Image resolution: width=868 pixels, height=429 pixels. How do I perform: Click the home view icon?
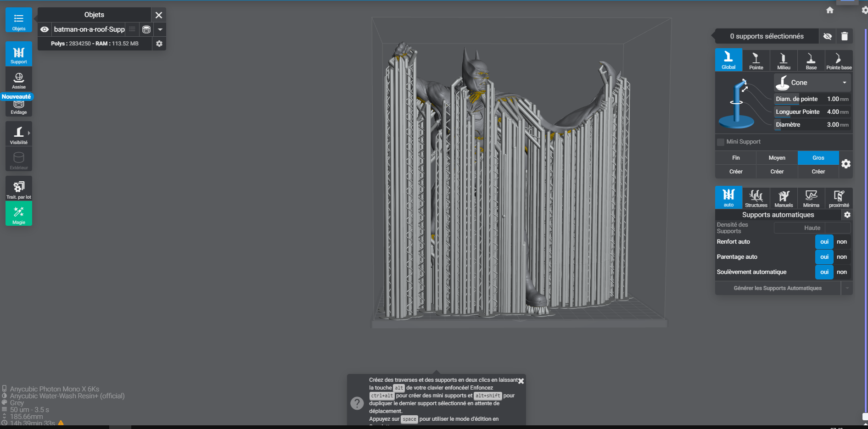click(830, 10)
